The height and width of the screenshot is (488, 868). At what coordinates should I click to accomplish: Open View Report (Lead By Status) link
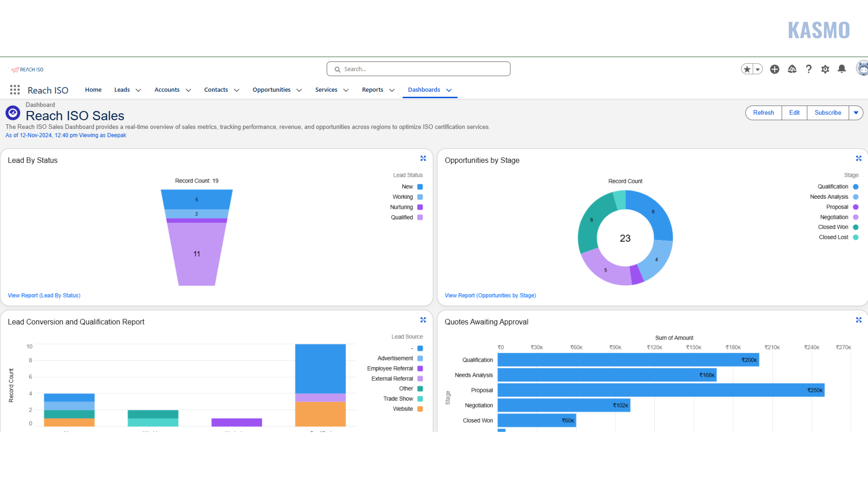pyautogui.click(x=44, y=295)
